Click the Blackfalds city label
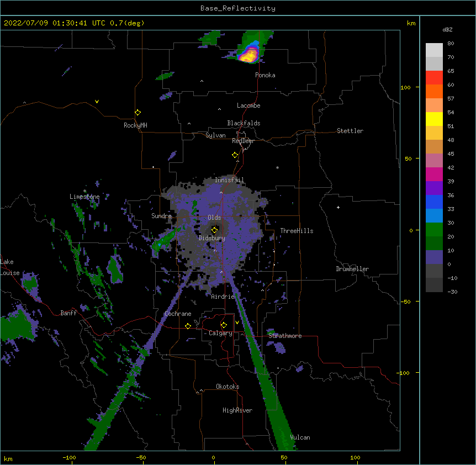This screenshot has width=476, height=465. pos(244,123)
